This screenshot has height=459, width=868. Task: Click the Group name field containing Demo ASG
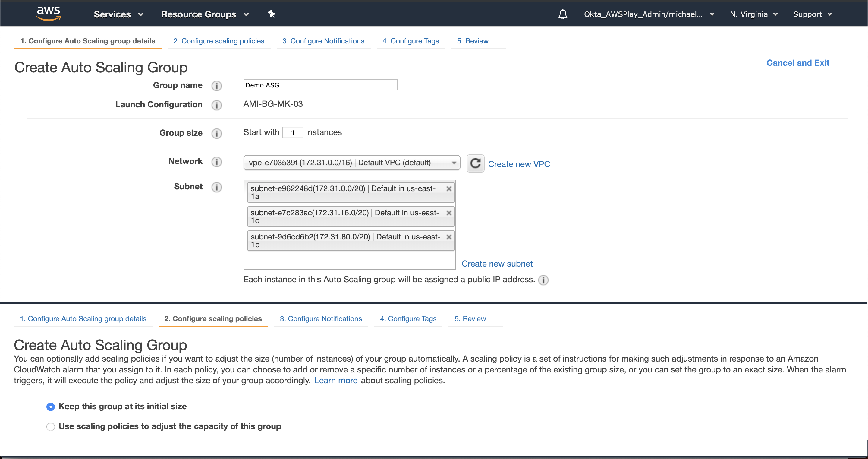[x=320, y=85]
